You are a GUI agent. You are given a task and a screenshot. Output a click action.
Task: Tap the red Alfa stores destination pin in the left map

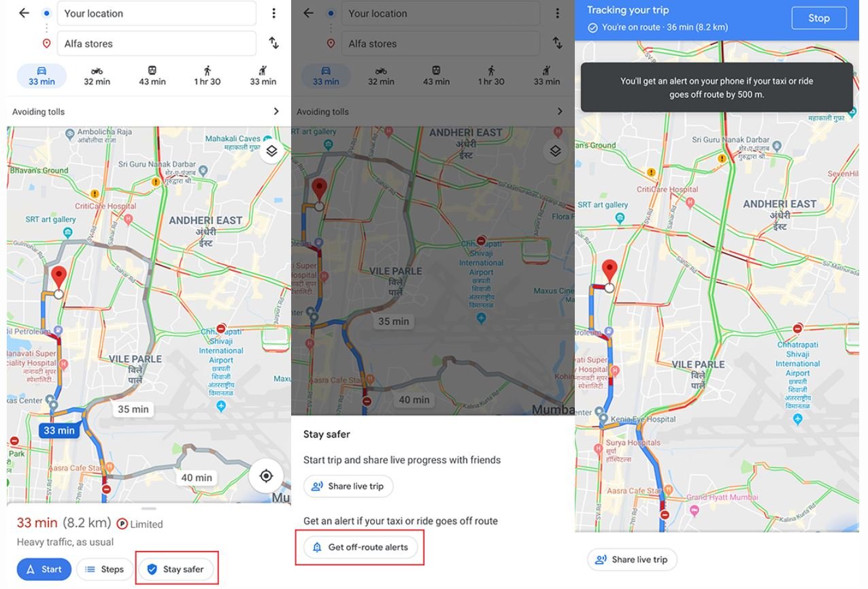click(59, 278)
